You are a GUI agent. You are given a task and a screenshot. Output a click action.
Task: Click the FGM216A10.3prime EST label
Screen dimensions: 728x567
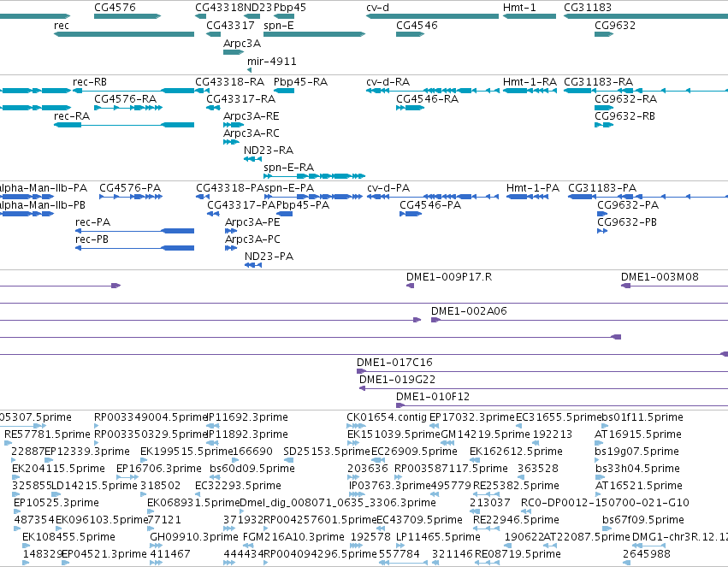click(293, 537)
